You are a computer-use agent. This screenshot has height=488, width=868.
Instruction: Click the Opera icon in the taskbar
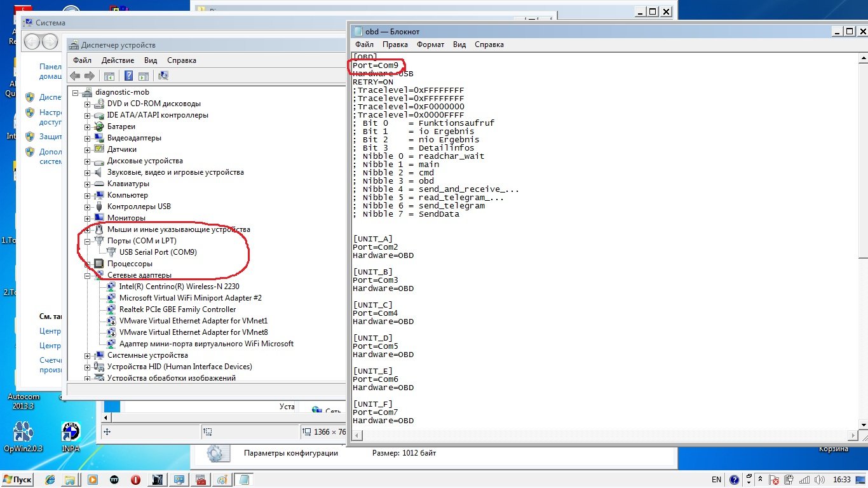135,480
